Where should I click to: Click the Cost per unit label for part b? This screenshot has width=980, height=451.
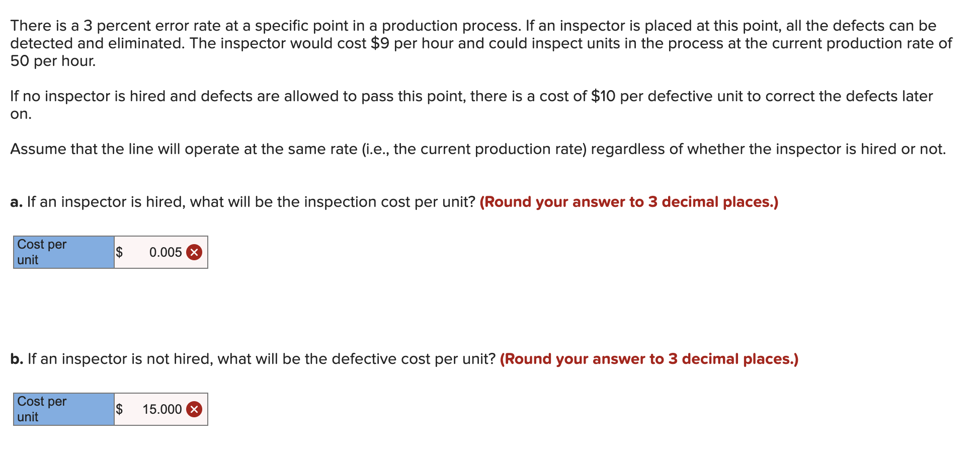point(60,409)
